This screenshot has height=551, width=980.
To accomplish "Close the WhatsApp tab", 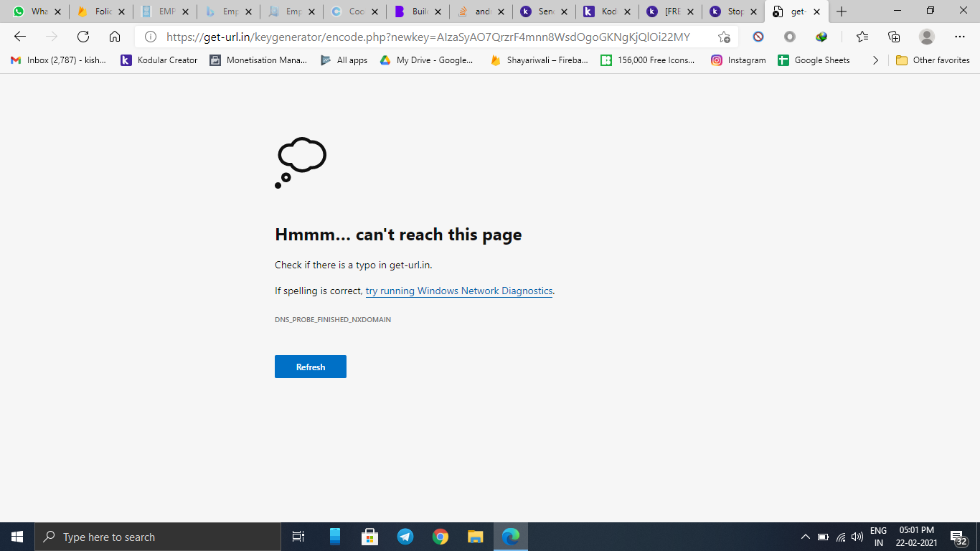I will (58, 11).
